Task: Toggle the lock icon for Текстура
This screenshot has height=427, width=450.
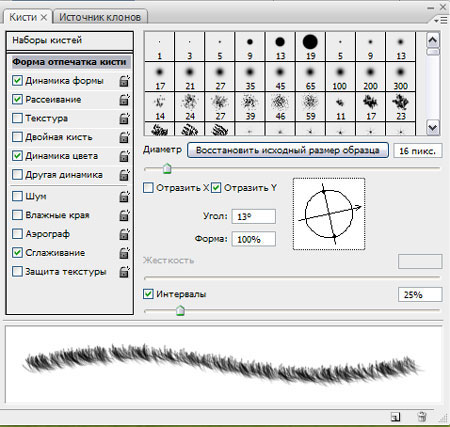Action: pos(124,118)
